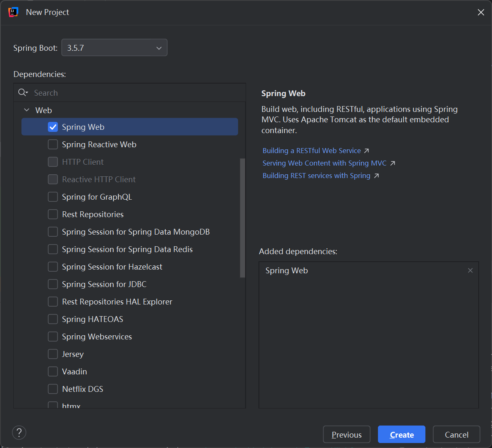The height and width of the screenshot is (448, 492).
Task: Click the Previous button
Action: (x=346, y=435)
